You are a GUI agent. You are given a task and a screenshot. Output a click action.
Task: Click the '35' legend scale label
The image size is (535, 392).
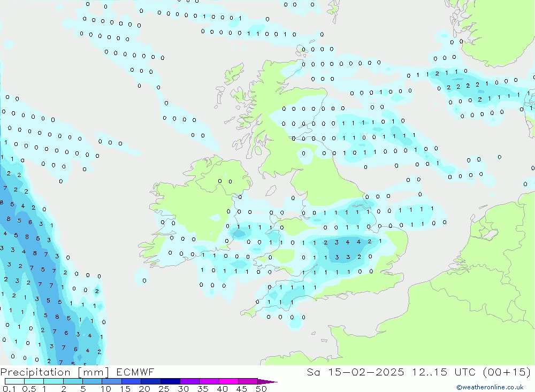pos(203,389)
